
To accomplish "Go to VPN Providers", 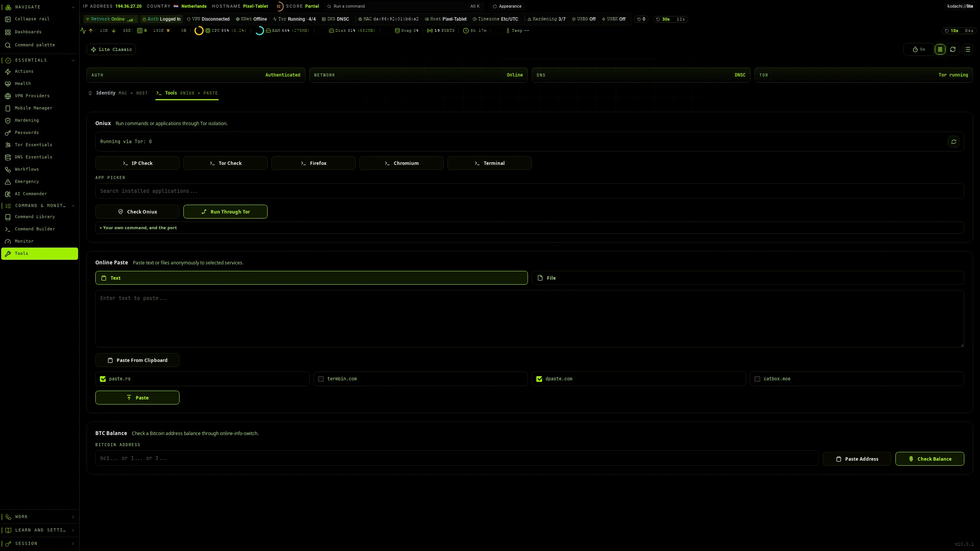I will 39,96.
